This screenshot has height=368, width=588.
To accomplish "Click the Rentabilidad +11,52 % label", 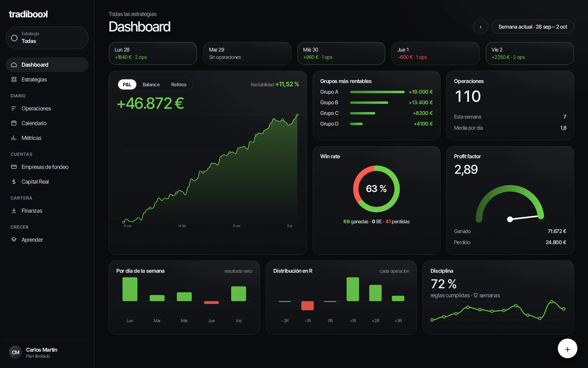I will coord(275,84).
